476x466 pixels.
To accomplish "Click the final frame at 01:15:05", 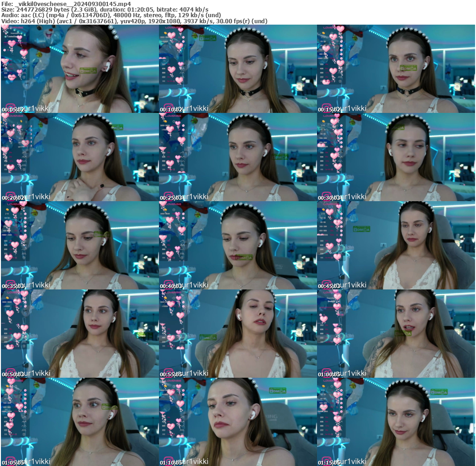I will [x=396, y=421].
